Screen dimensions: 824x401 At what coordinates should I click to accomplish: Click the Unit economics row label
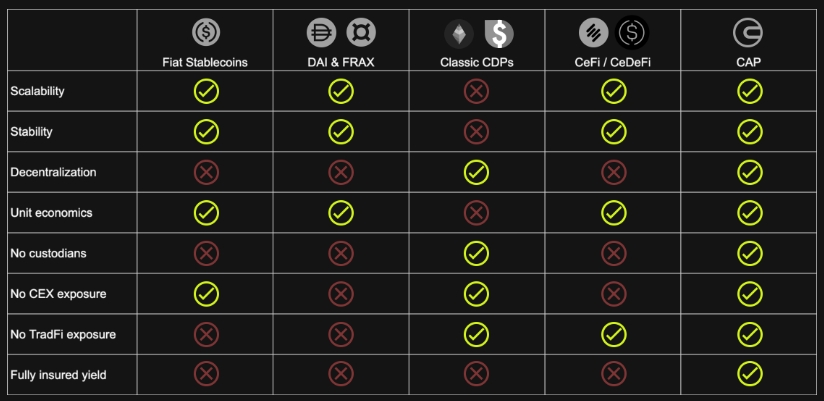pos(52,213)
